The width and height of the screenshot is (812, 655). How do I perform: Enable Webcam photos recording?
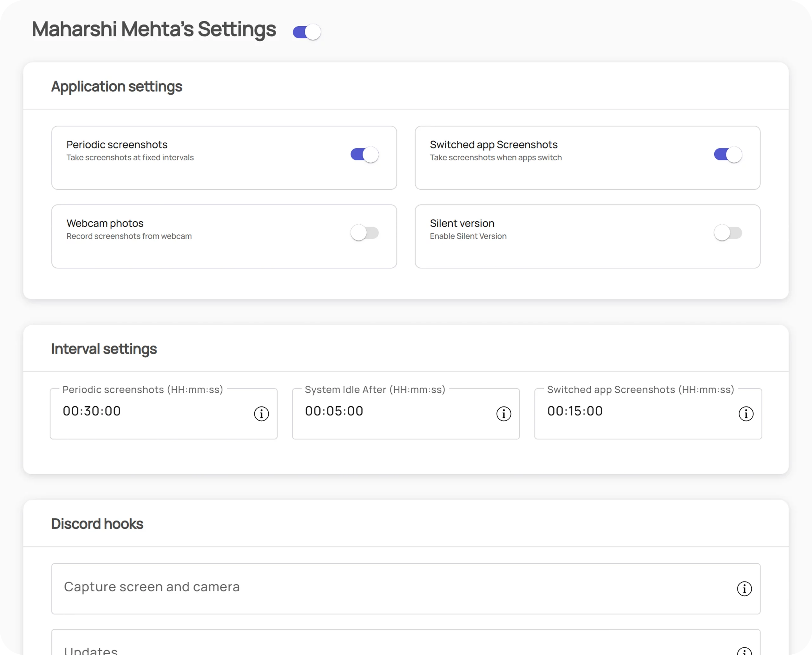364,233
